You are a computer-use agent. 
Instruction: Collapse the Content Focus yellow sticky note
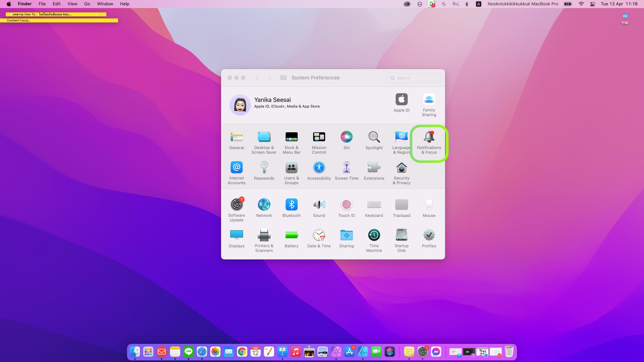[x=113, y=20]
